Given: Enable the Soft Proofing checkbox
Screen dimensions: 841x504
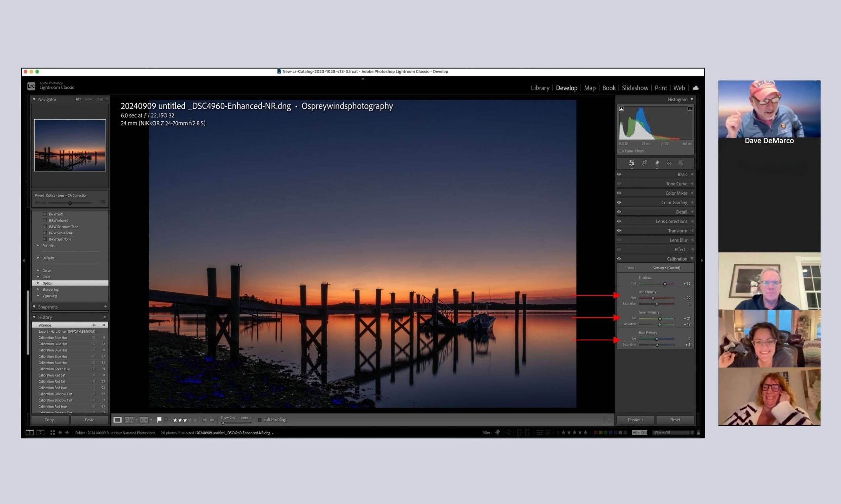Looking at the screenshot, I should (259, 419).
